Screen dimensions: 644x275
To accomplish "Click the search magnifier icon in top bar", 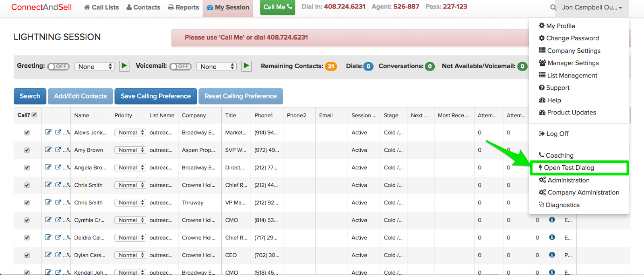I will (553, 7).
